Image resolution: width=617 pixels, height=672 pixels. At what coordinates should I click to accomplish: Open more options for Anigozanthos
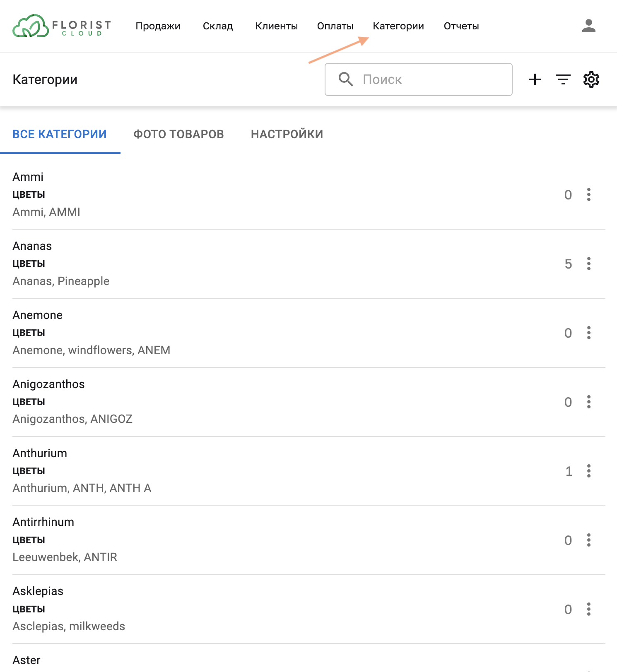coord(588,402)
